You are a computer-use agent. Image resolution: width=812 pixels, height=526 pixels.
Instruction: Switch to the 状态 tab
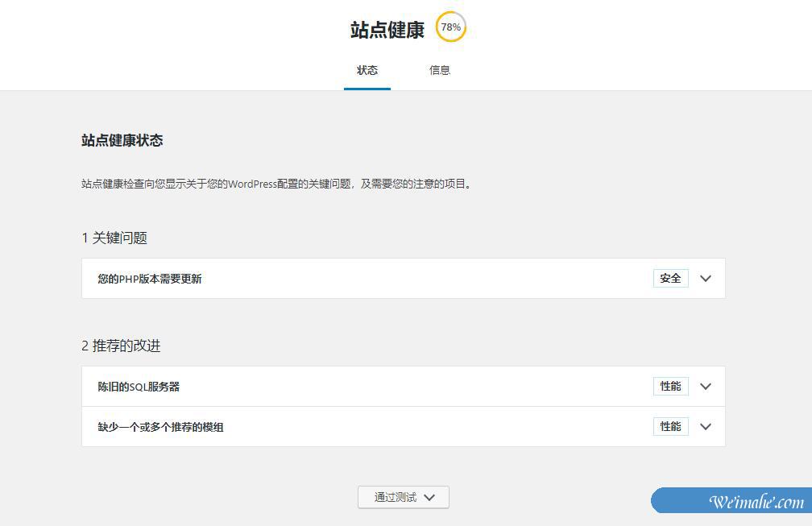[x=367, y=70]
